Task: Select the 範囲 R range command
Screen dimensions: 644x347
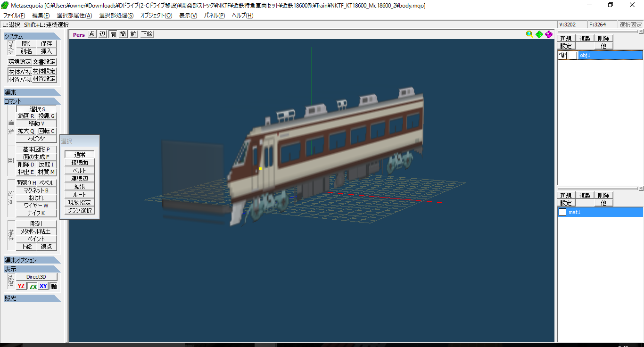Action: pos(26,116)
